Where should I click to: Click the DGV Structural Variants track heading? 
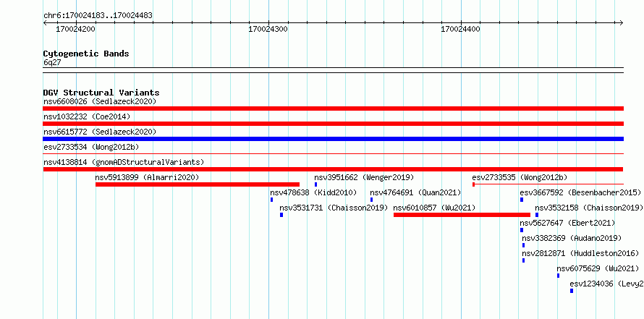coord(101,93)
